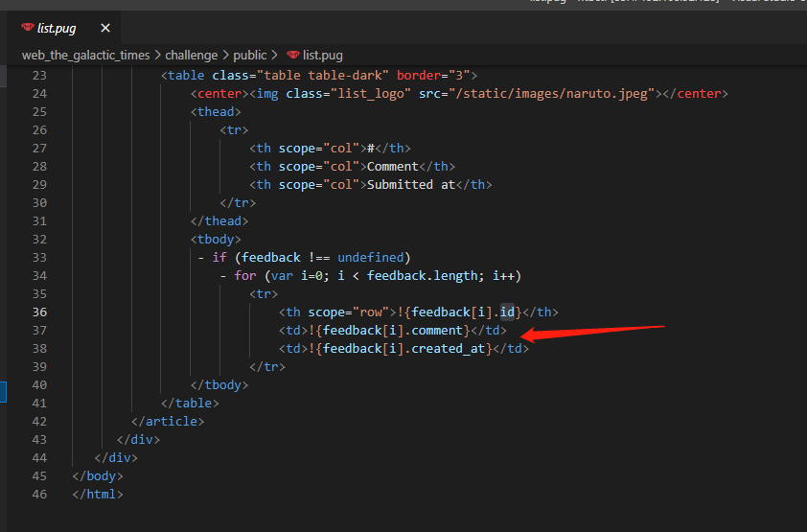
Task: Click feedback.length on line 34
Action: [x=422, y=276]
